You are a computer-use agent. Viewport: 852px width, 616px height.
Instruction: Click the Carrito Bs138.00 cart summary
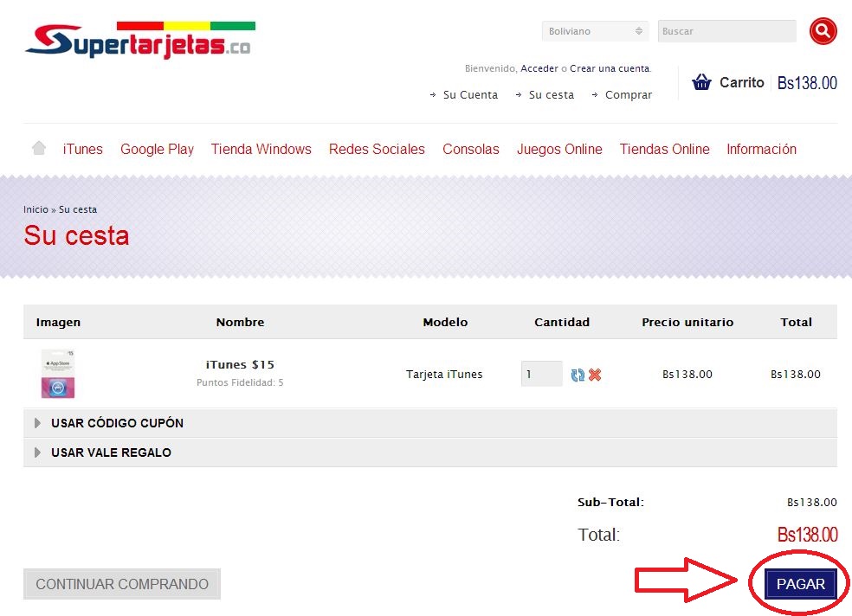[x=765, y=82]
